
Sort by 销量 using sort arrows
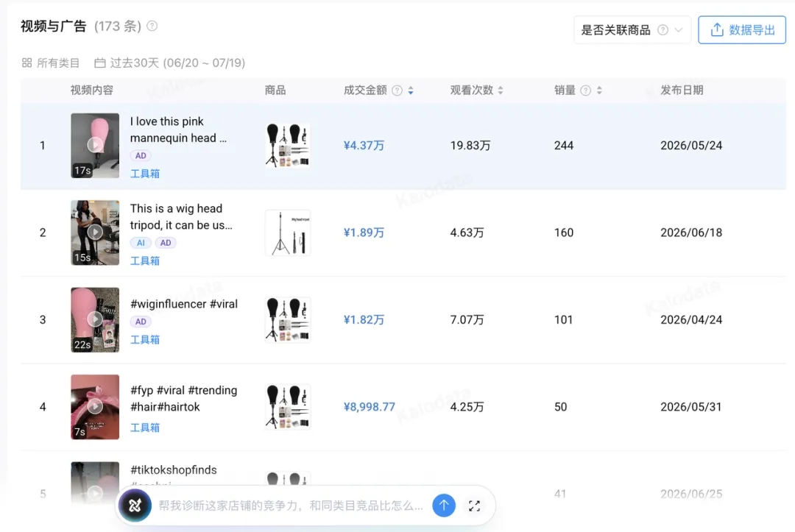(599, 91)
